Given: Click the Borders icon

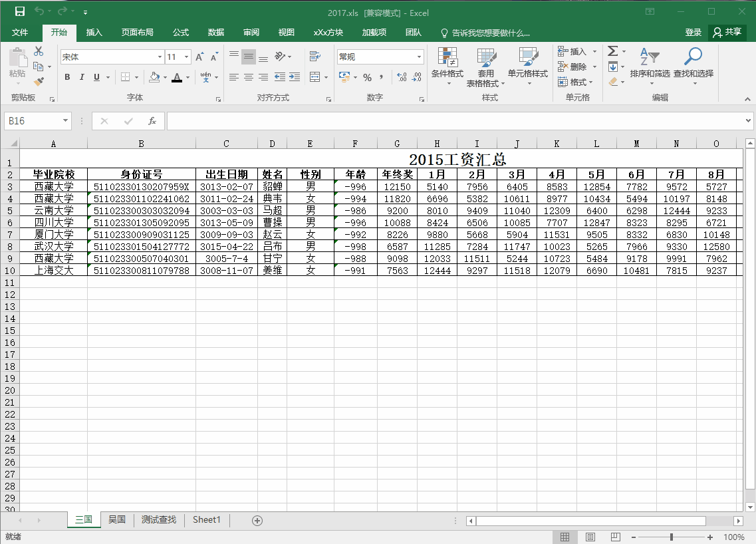Looking at the screenshot, I should (x=126, y=77).
